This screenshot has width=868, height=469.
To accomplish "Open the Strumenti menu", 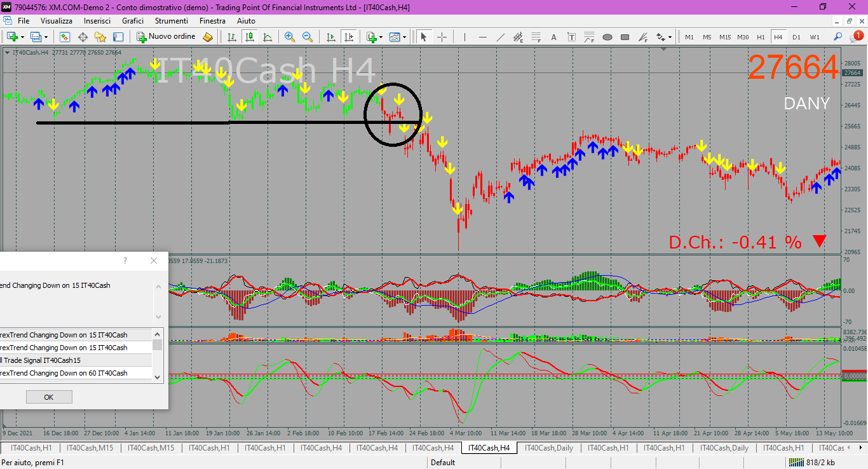I will tap(172, 21).
